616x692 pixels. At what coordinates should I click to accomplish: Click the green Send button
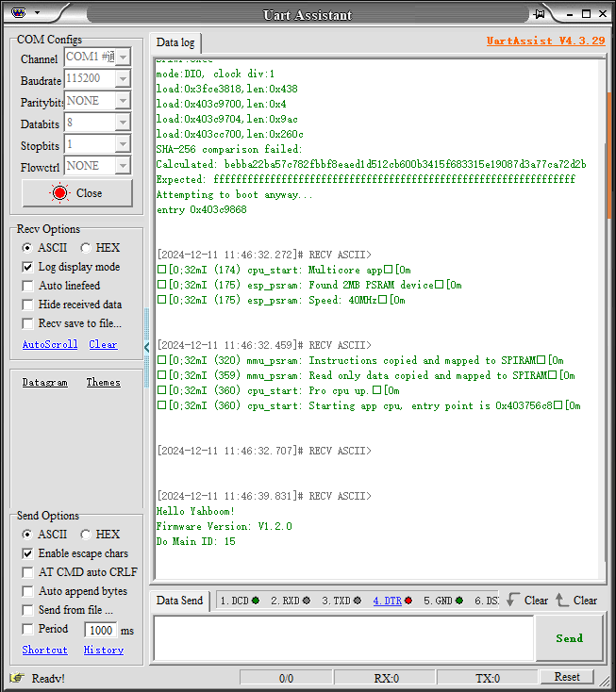(569, 638)
